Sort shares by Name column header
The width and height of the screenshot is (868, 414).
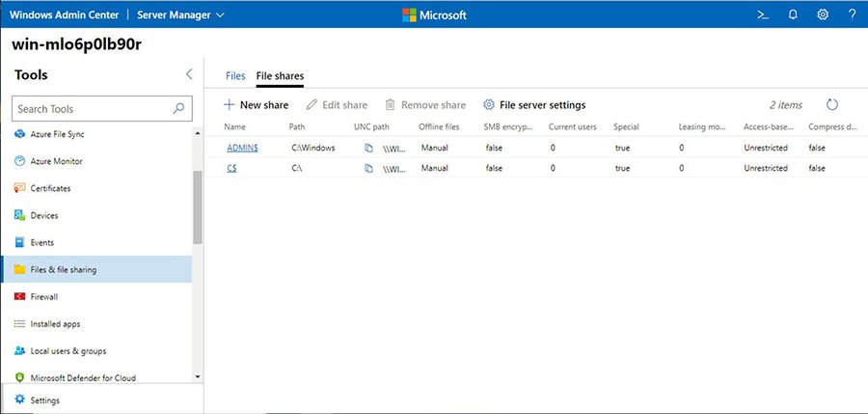coord(234,126)
